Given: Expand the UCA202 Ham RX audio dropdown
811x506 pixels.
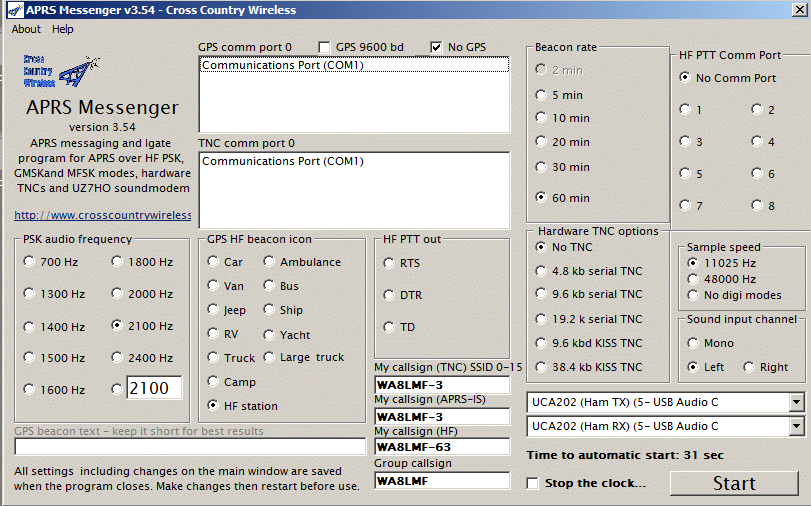Looking at the screenshot, I should [797, 426].
